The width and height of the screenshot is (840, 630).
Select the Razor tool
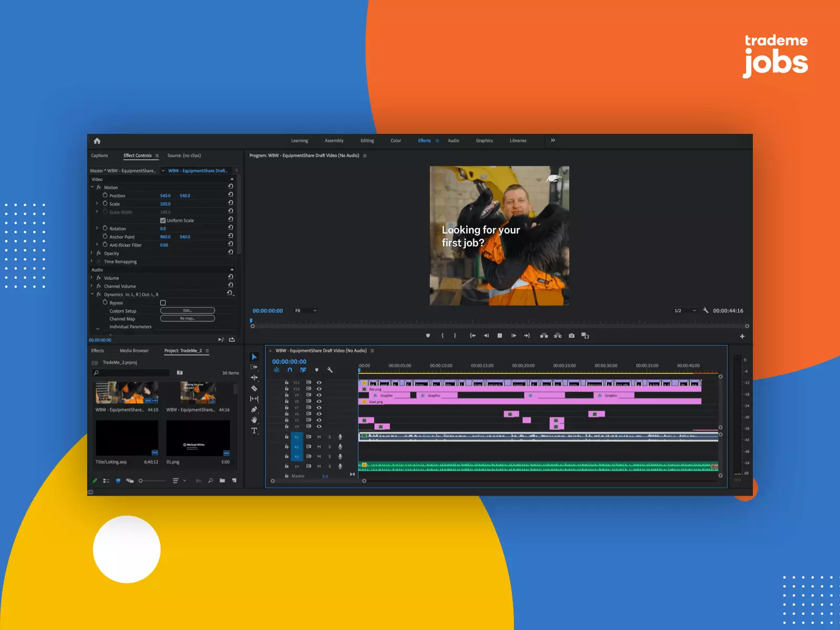tap(254, 388)
